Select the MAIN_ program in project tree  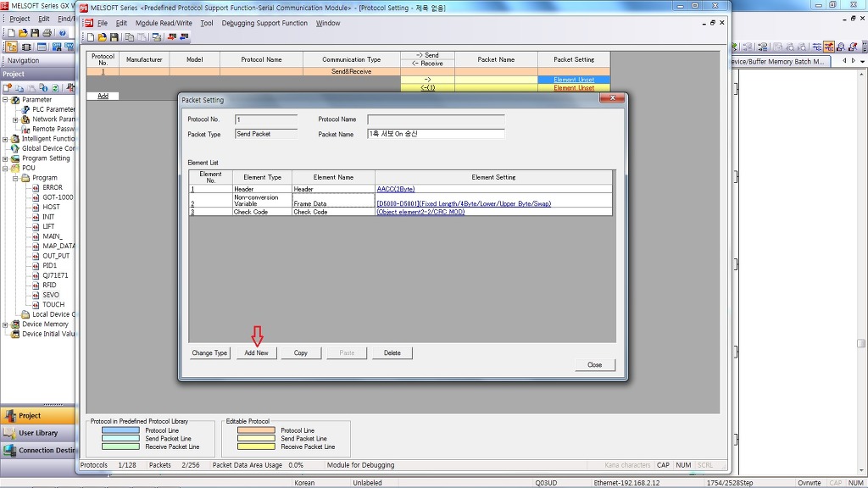point(52,236)
